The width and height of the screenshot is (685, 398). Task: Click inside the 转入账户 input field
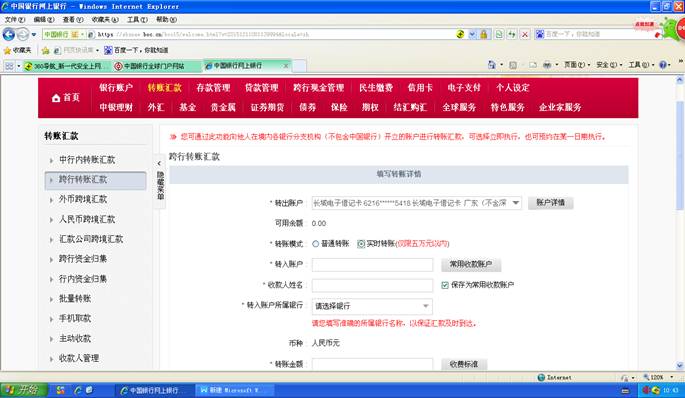click(372, 265)
